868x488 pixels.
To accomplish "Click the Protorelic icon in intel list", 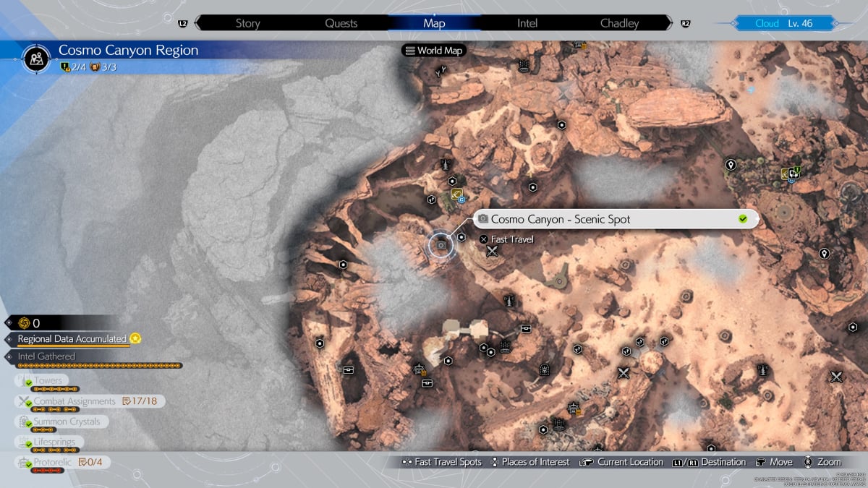I will [23, 462].
